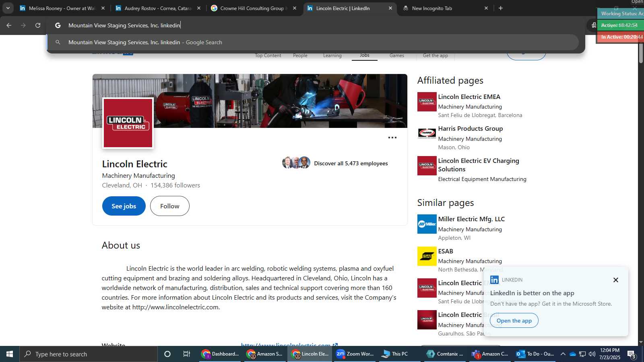Close the Crowne Hill Consulting tab

[295, 8]
